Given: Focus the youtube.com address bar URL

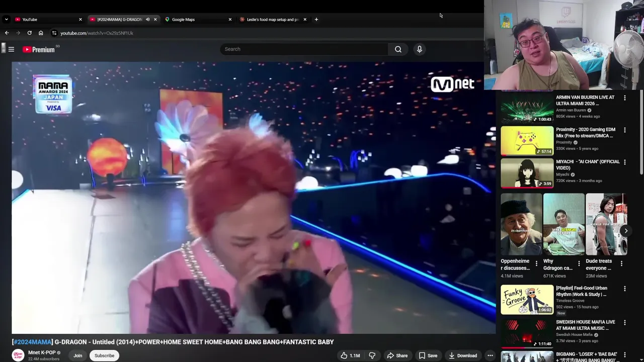Looking at the screenshot, I should pos(97,33).
